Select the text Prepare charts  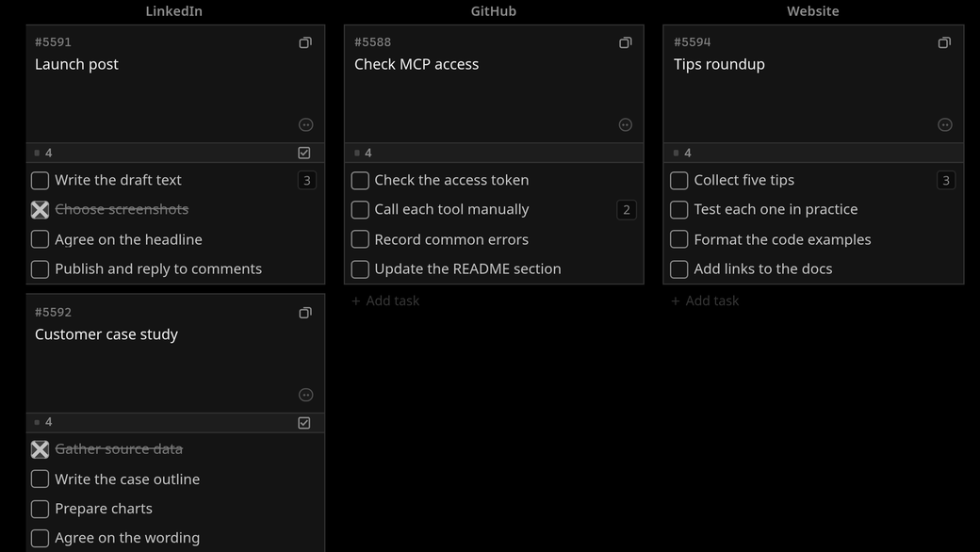104,509
